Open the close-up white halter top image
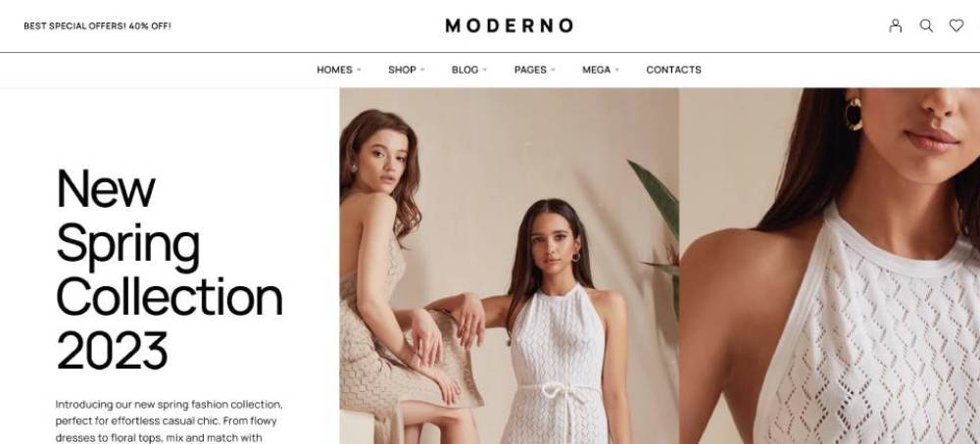The height and width of the screenshot is (444, 980). click(x=829, y=266)
